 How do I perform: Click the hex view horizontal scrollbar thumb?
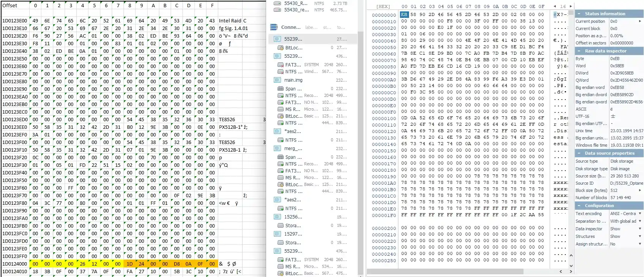[x=445, y=272]
